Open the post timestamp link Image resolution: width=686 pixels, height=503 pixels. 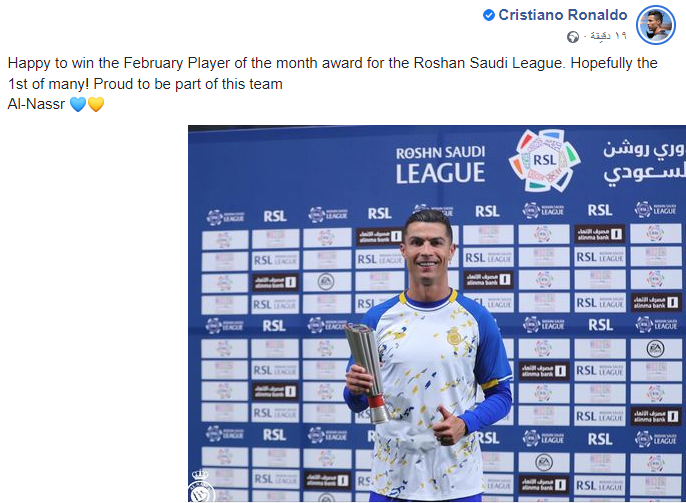tap(607, 37)
